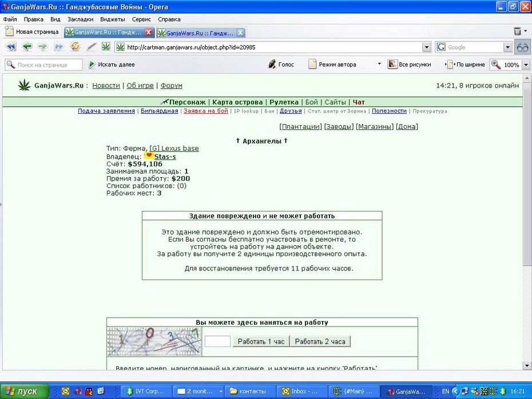Click Работать 2 часа button

[x=320, y=341]
